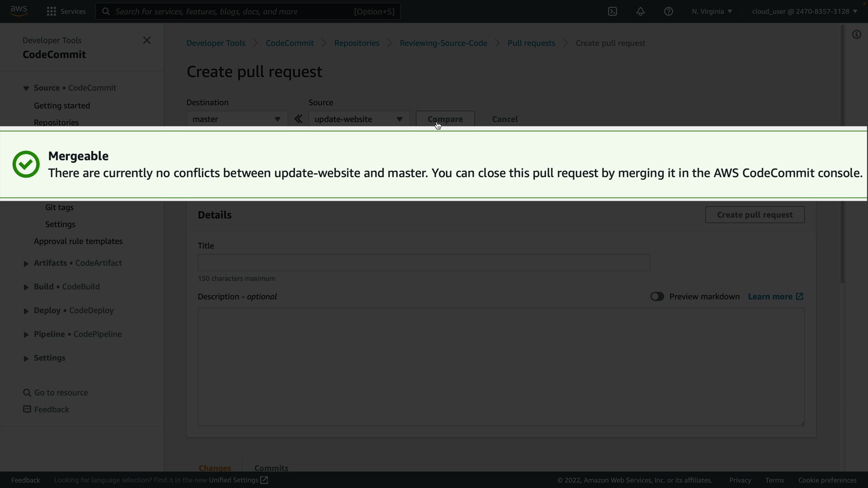This screenshot has height=488, width=868.
Task: Open the Learn more markdown link
Action: click(x=775, y=297)
